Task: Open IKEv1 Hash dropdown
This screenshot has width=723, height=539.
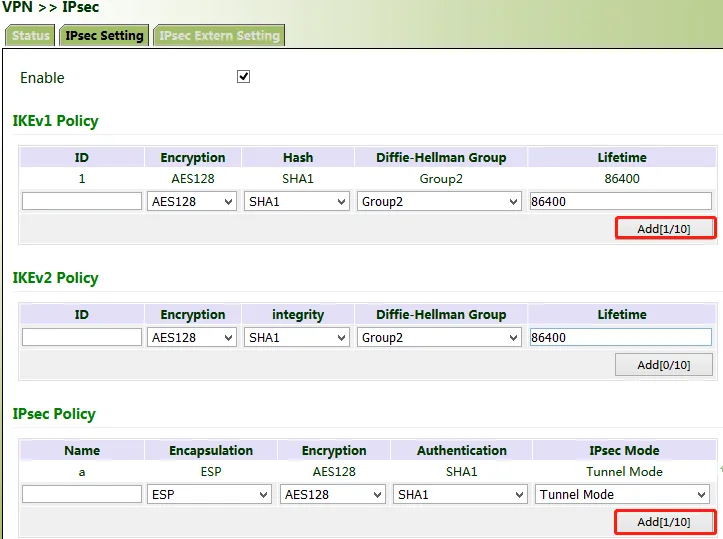Action: coord(296,201)
